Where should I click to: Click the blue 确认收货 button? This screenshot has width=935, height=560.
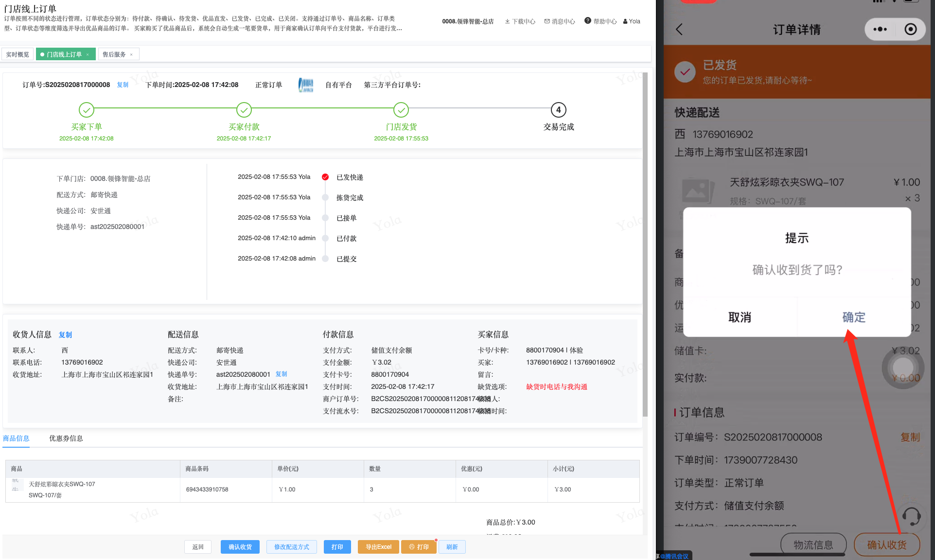[x=240, y=547]
